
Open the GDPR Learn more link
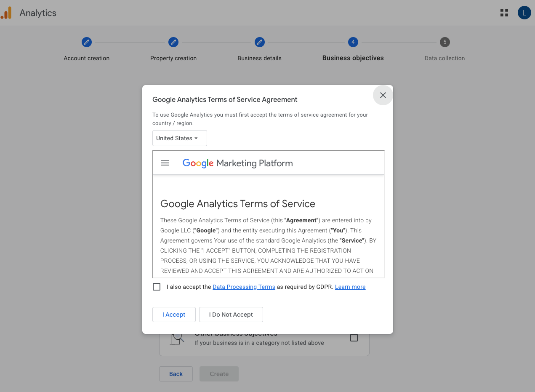pyautogui.click(x=350, y=287)
